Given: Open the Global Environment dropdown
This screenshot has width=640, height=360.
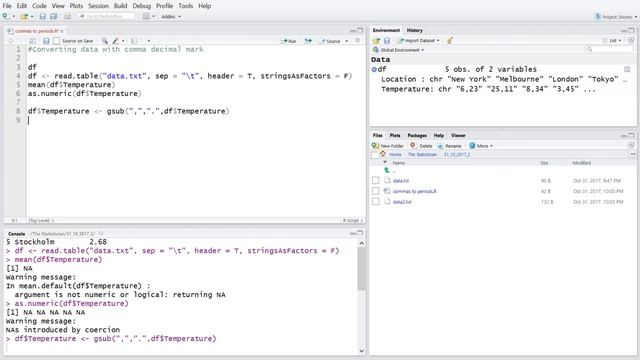Looking at the screenshot, I should pyautogui.click(x=398, y=50).
